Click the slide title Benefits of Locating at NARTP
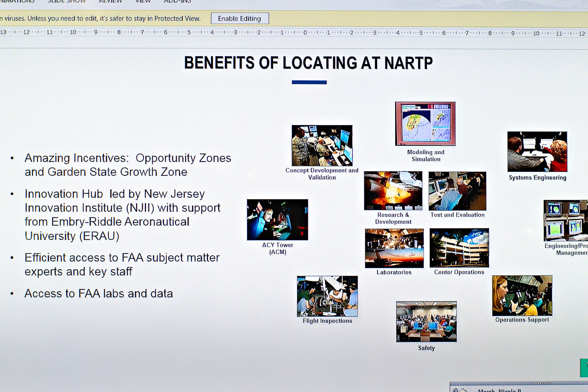The height and width of the screenshot is (392, 588). click(308, 63)
